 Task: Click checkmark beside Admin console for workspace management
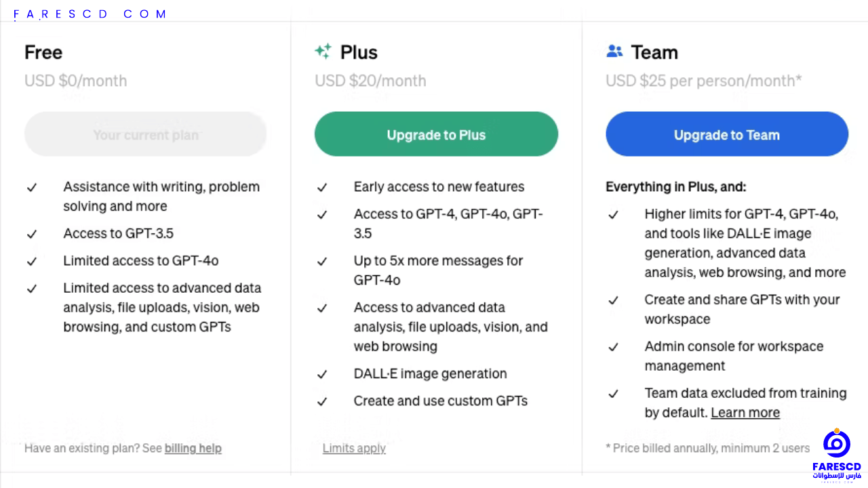[x=613, y=347]
